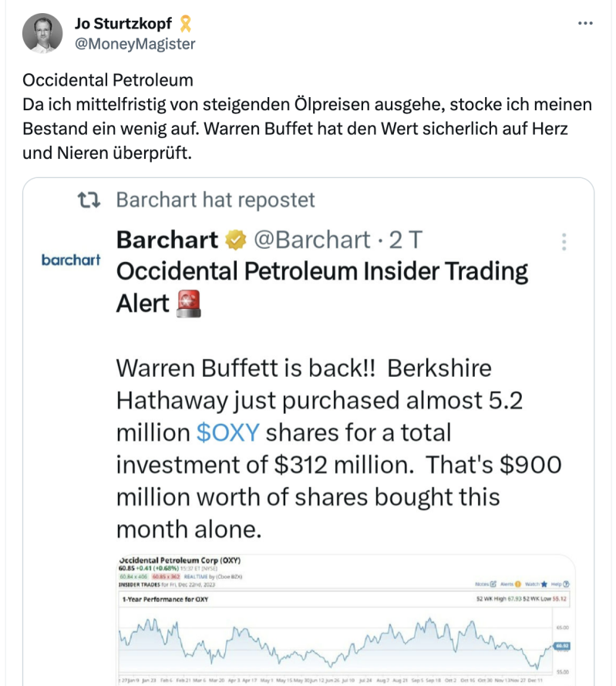Click Jo Sturtzkopf's profile avatar
616x686 pixels.
tap(42, 33)
